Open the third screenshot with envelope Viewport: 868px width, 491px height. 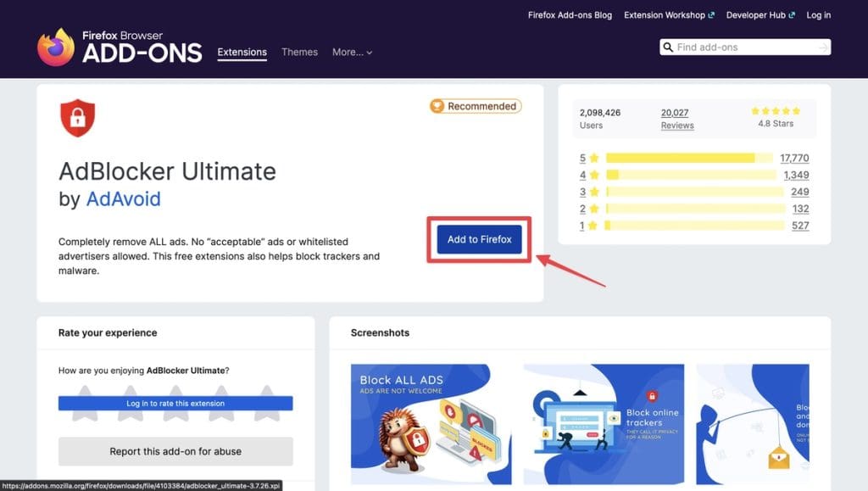pos(753,424)
